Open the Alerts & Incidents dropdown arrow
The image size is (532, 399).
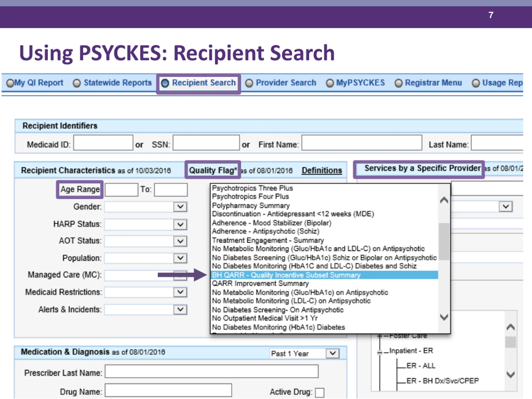[x=180, y=309]
